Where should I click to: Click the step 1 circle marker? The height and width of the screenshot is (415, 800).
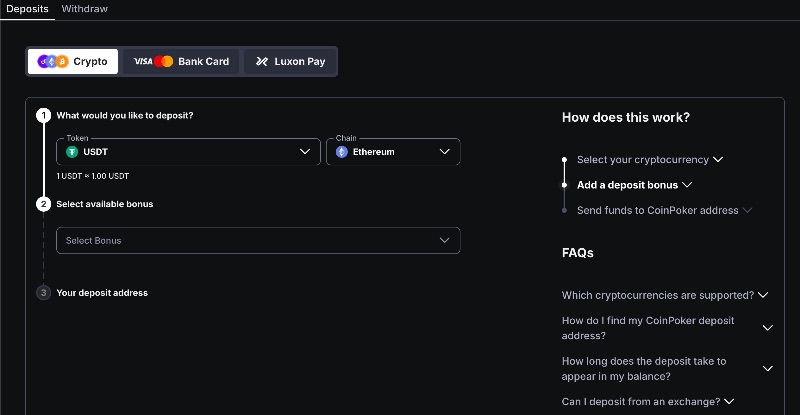tap(43, 115)
